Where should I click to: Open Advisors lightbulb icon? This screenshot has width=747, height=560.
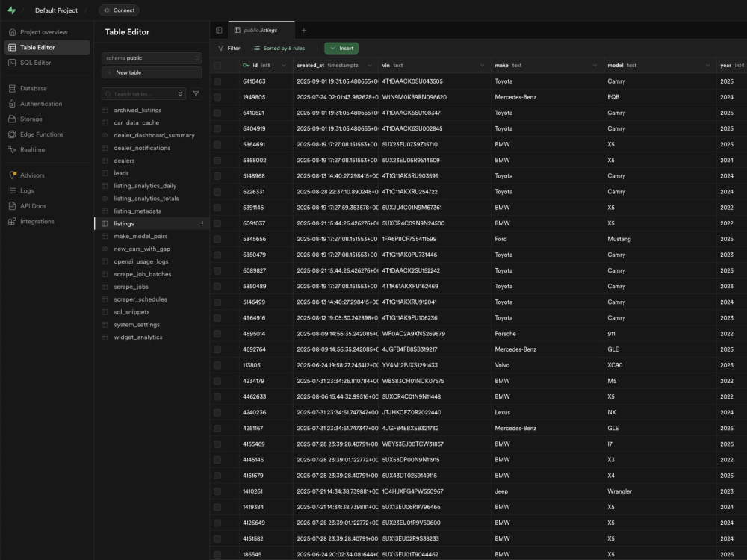coord(13,175)
